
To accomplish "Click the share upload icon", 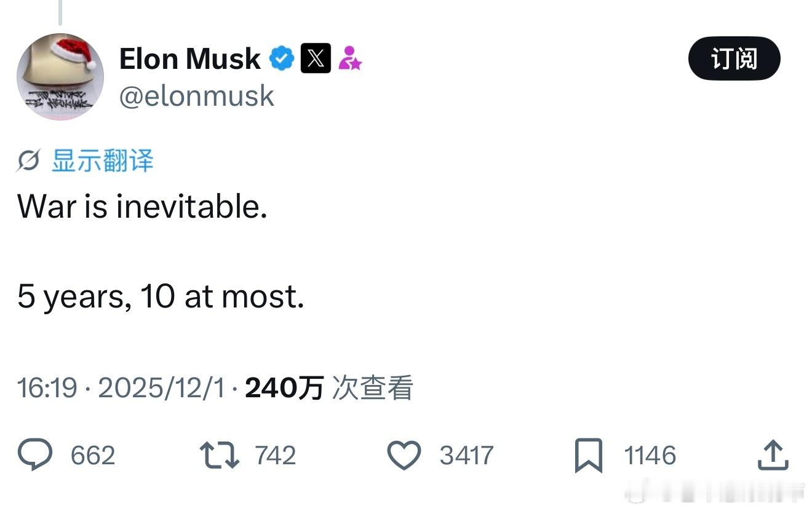I will coord(773,455).
